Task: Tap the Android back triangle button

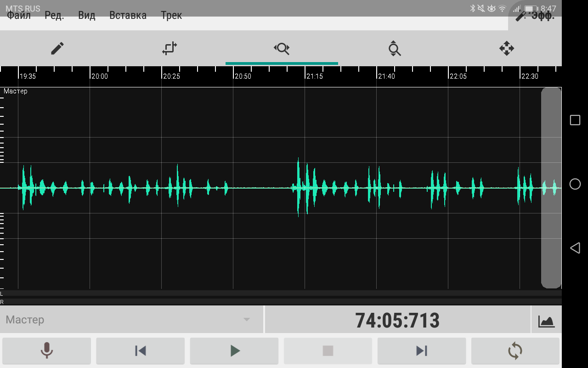Action: [575, 248]
